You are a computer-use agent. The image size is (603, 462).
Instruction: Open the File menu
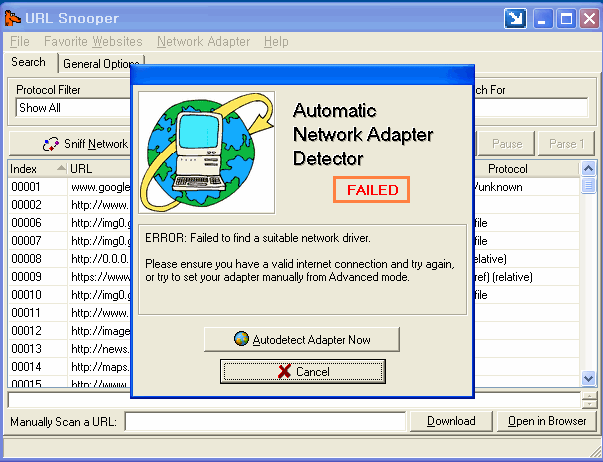click(20, 42)
